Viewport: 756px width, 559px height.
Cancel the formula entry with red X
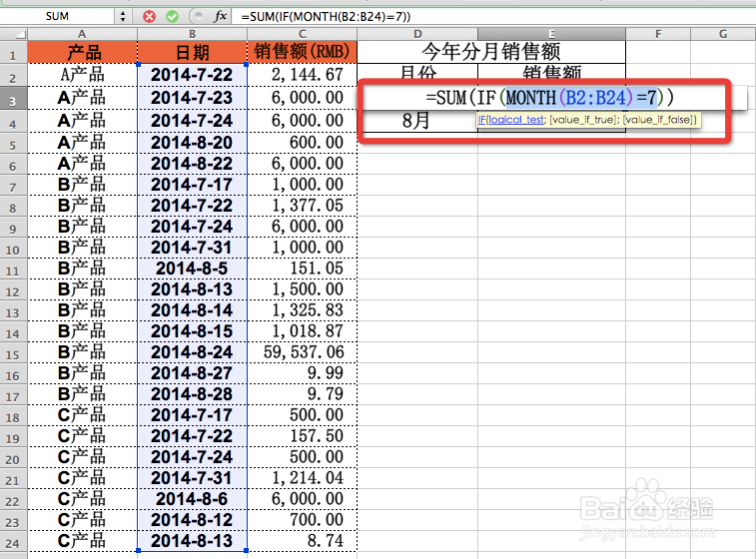click(150, 16)
